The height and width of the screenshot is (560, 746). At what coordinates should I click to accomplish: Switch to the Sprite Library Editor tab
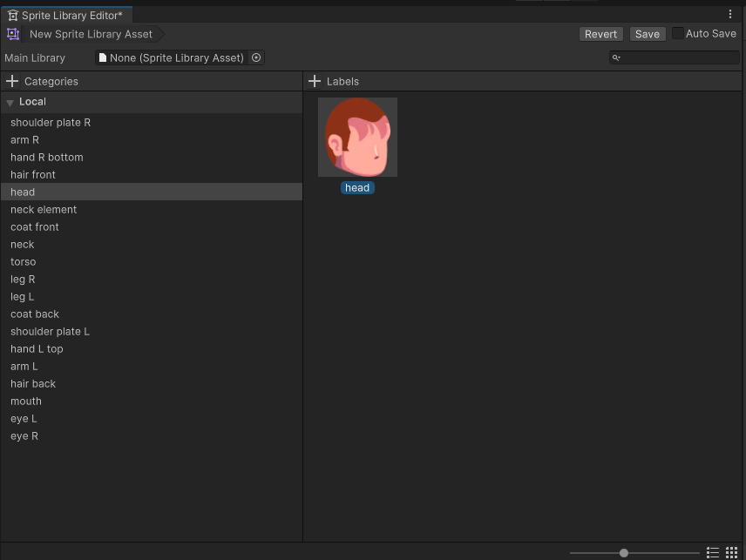[67, 14]
